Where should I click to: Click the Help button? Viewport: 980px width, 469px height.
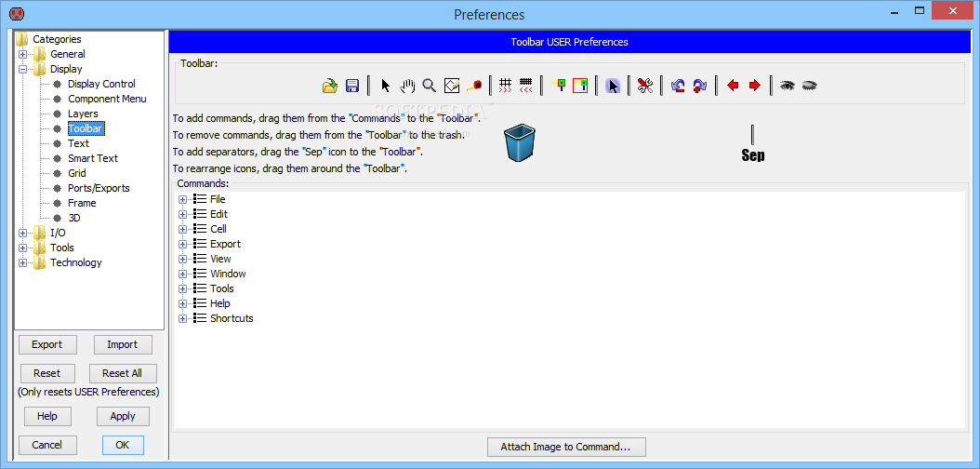(47, 417)
